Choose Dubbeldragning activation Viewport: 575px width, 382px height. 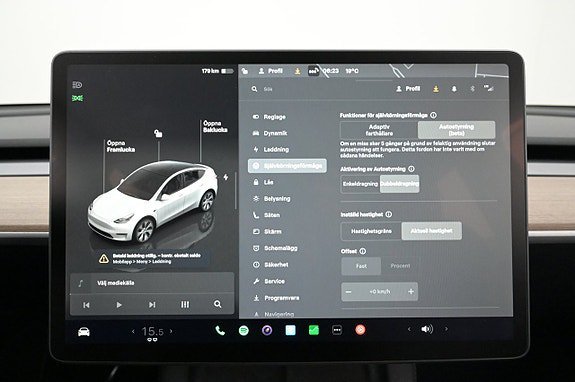pyautogui.click(x=399, y=184)
